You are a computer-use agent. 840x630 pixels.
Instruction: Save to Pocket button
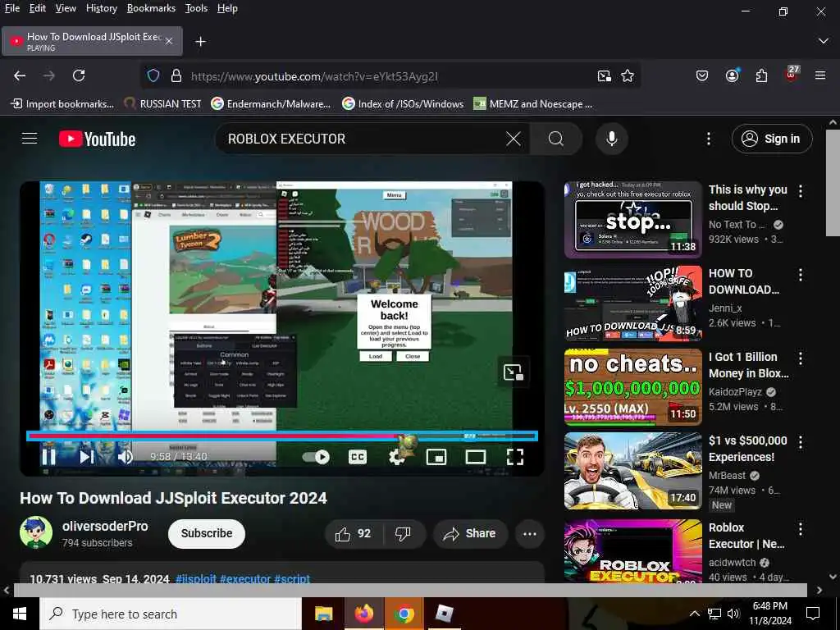pyautogui.click(x=702, y=75)
